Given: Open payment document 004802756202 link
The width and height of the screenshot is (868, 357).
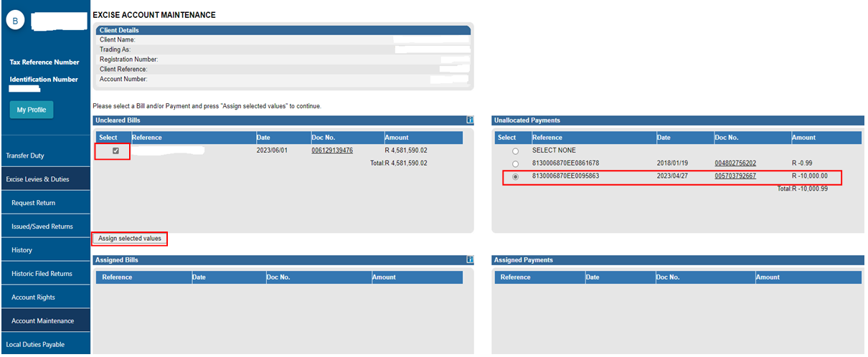Looking at the screenshot, I should (735, 163).
